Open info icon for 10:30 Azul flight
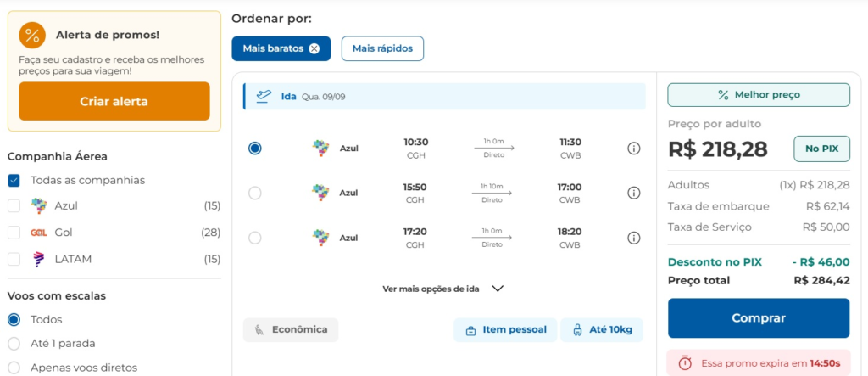The height and width of the screenshot is (376, 868). point(634,149)
